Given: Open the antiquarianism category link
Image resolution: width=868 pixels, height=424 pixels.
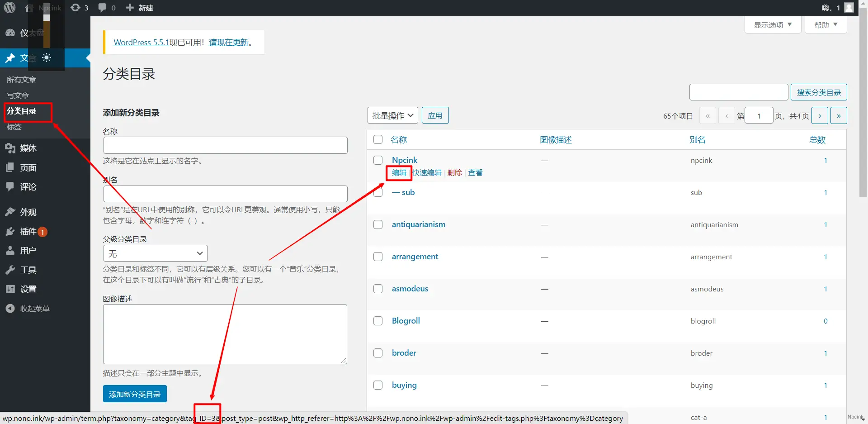Looking at the screenshot, I should (419, 224).
